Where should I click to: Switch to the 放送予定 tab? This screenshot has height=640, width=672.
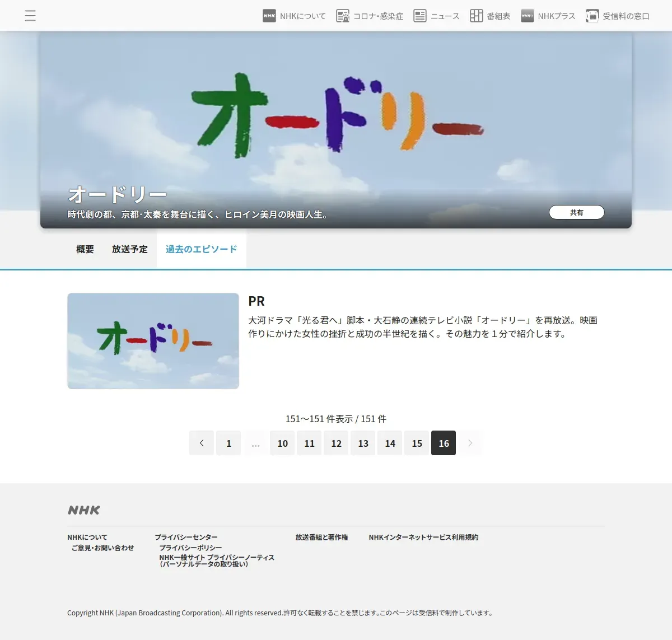click(x=130, y=249)
